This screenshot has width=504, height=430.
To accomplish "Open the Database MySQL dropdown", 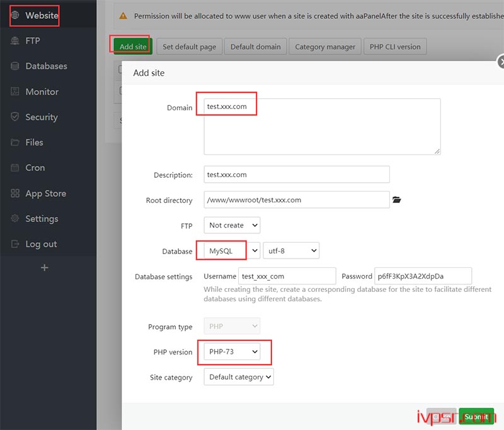I will tap(232, 250).
